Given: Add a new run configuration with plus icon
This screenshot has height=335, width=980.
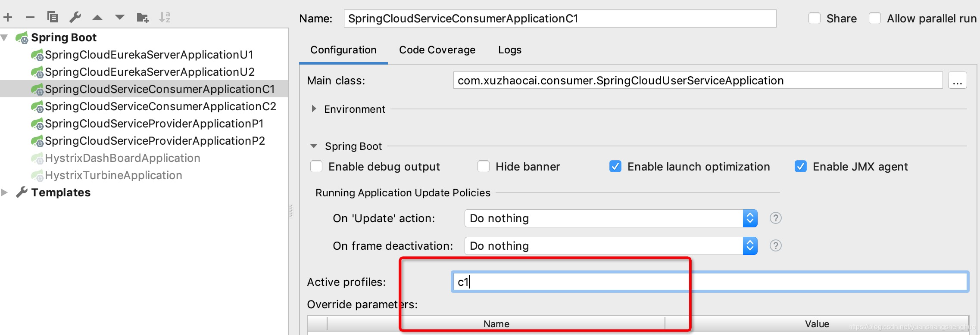Looking at the screenshot, I should point(8,17).
